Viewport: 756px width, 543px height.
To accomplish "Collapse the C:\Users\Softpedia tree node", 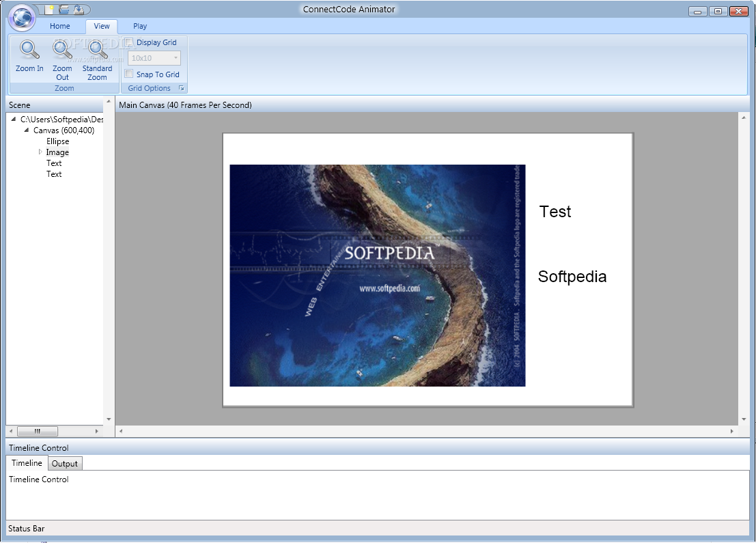I will 14,119.
